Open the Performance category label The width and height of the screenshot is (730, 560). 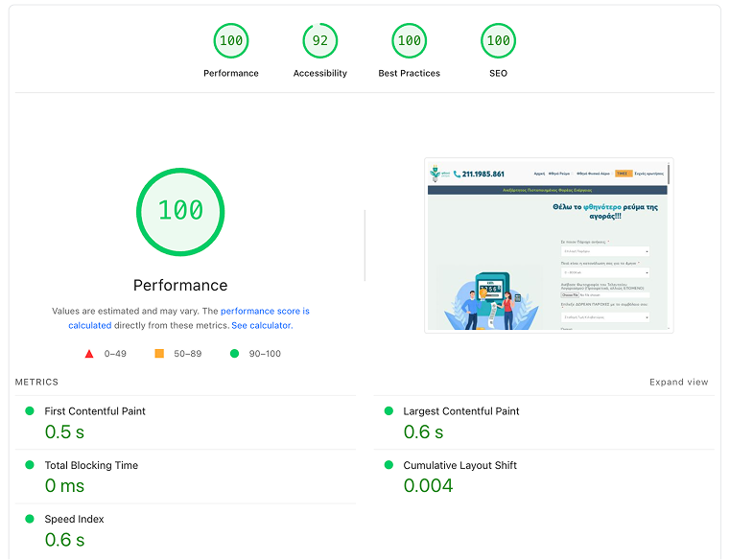231,73
